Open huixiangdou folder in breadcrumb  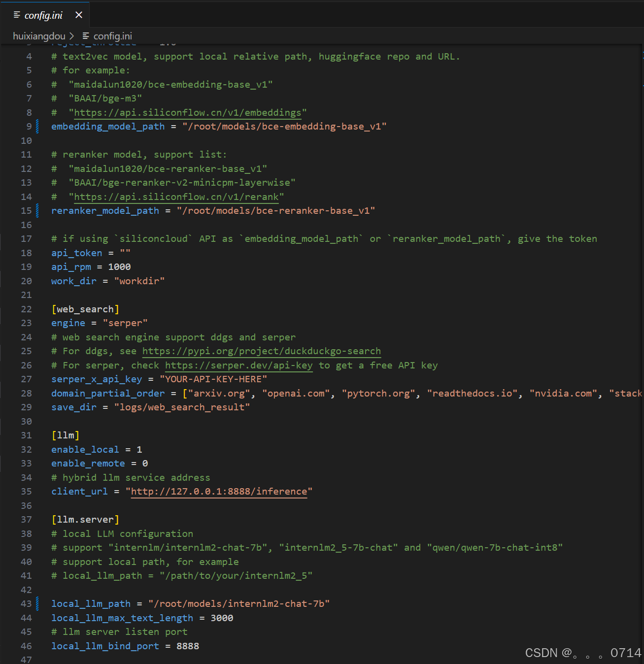(39, 36)
